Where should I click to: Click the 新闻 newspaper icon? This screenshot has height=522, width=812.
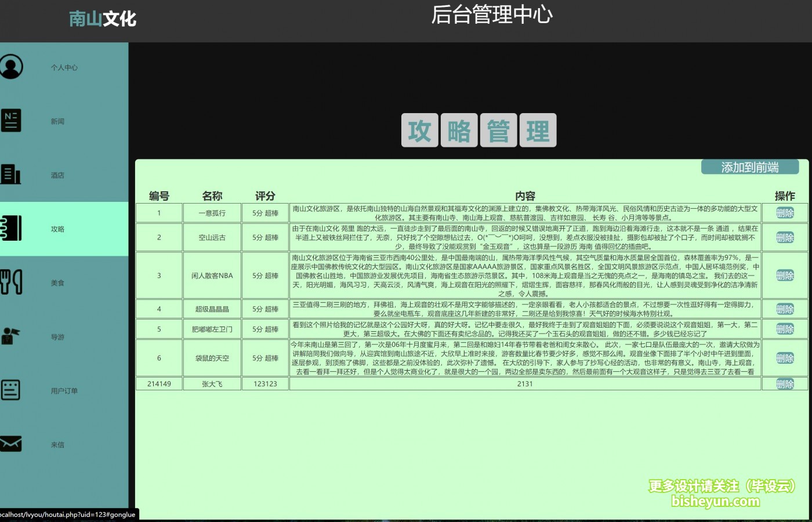[x=10, y=121]
